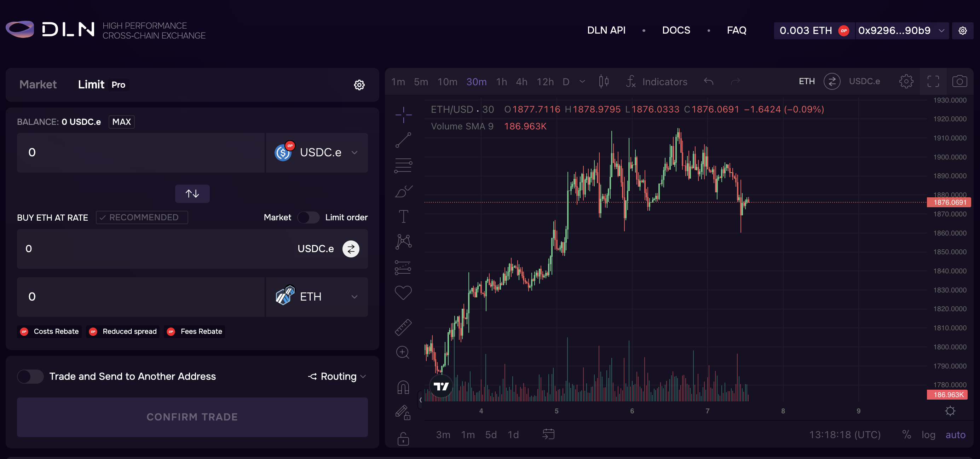
Task: Open the FAQ link
Action: [x=737, y=30]
